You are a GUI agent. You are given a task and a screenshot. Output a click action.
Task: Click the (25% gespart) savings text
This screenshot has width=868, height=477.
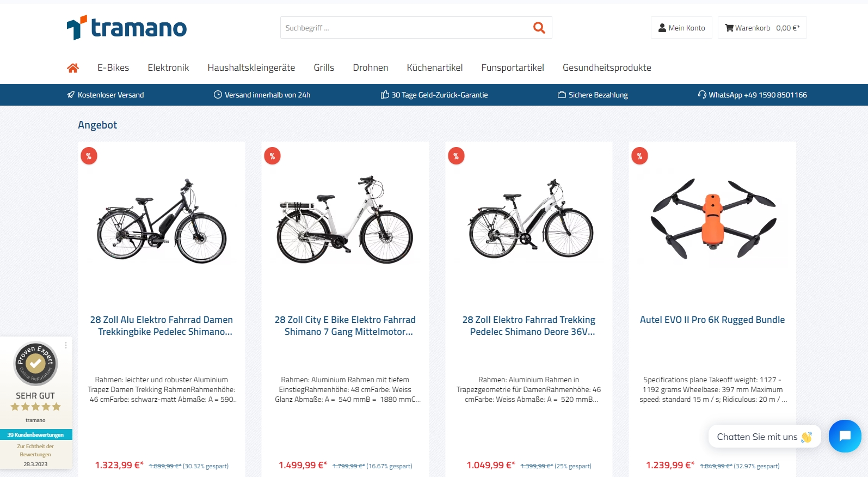[x=573, y=466]
